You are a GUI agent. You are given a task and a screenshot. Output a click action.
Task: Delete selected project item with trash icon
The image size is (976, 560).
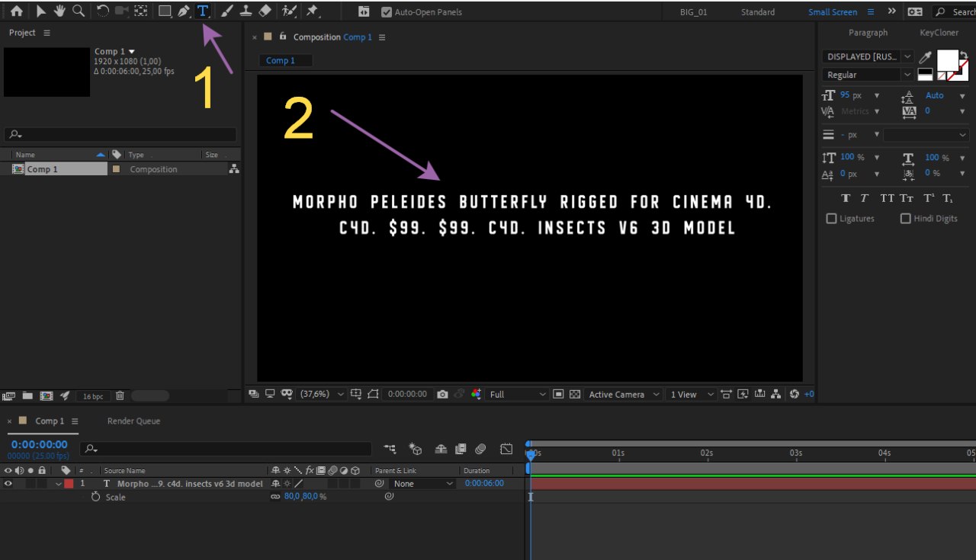[x=120, y=396]
